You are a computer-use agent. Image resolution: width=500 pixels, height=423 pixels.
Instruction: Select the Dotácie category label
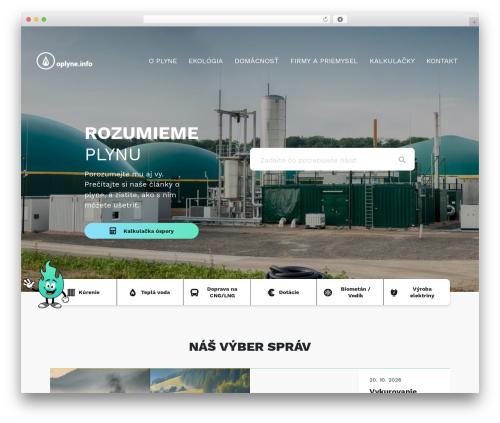(289, 292)
